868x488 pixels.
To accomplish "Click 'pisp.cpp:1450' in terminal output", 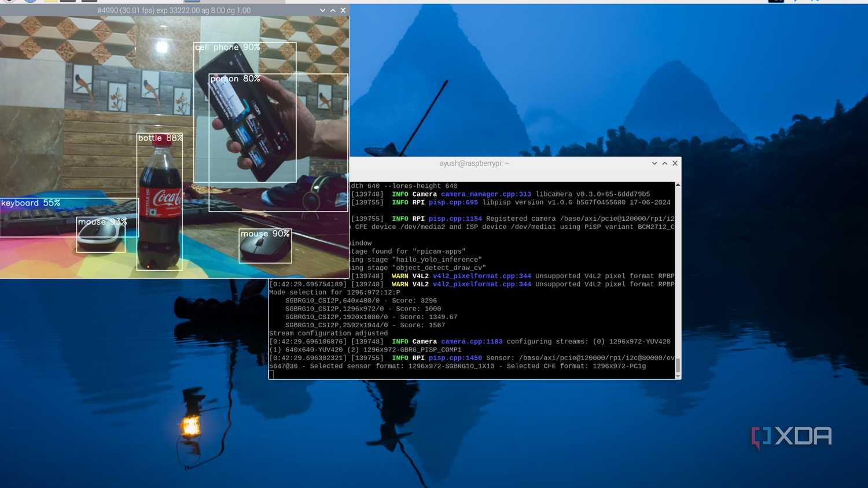I will pos(455,358).
